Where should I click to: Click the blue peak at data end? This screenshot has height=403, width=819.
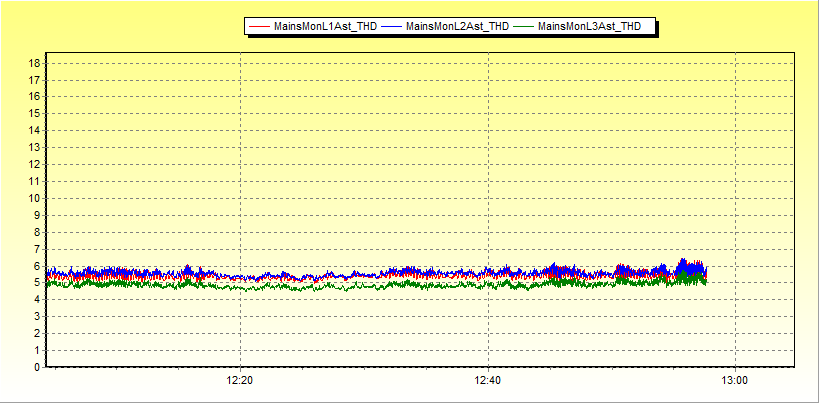(684, 263)
